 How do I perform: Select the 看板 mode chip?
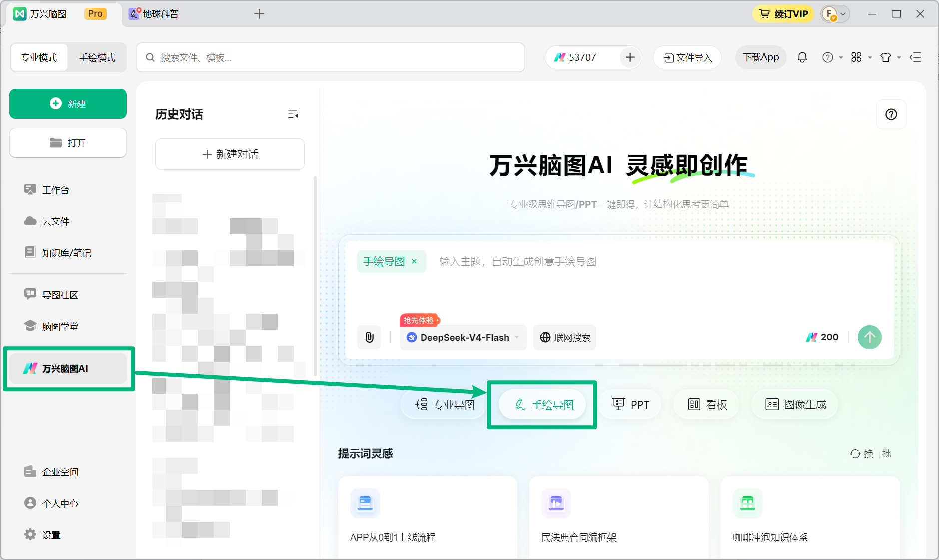[707, 405]
